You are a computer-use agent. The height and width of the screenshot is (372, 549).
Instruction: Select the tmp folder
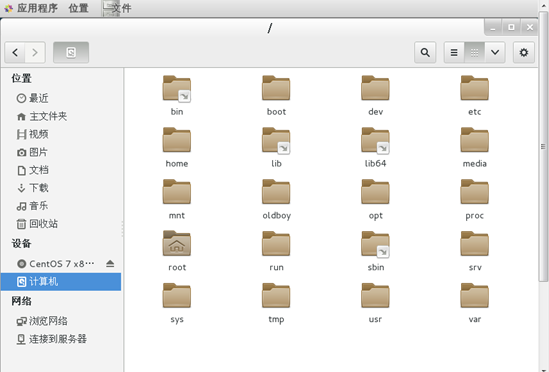[x=276, y=295]
